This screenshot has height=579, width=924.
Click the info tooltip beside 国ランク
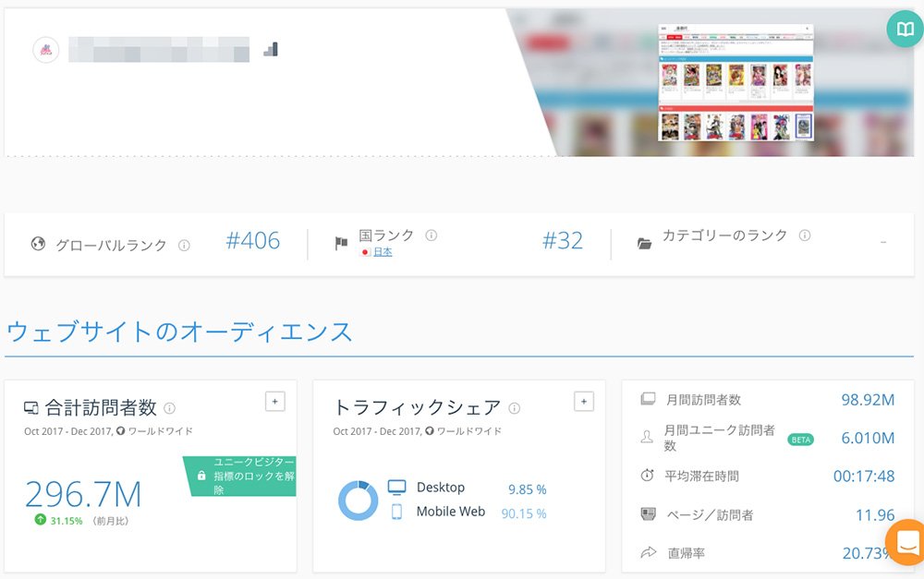432,234
